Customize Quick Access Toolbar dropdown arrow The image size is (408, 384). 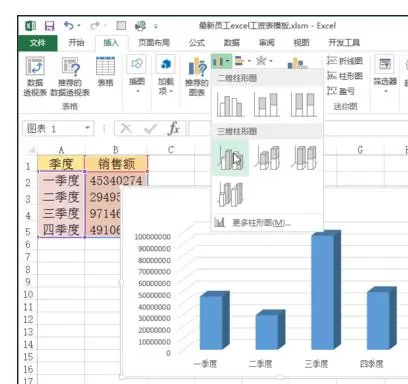pos(155,26)
